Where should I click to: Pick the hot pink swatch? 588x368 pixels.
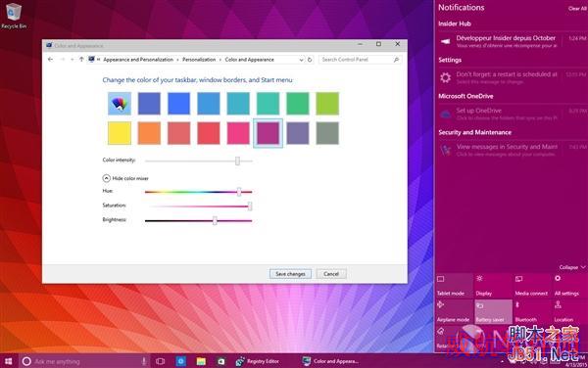click(238, 133)
